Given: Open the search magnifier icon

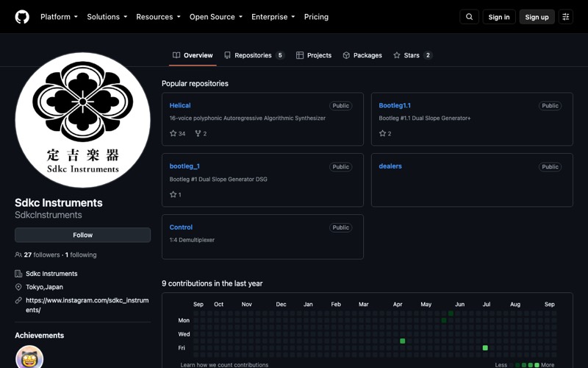Looking at the screenshot, I should [469, 17].
